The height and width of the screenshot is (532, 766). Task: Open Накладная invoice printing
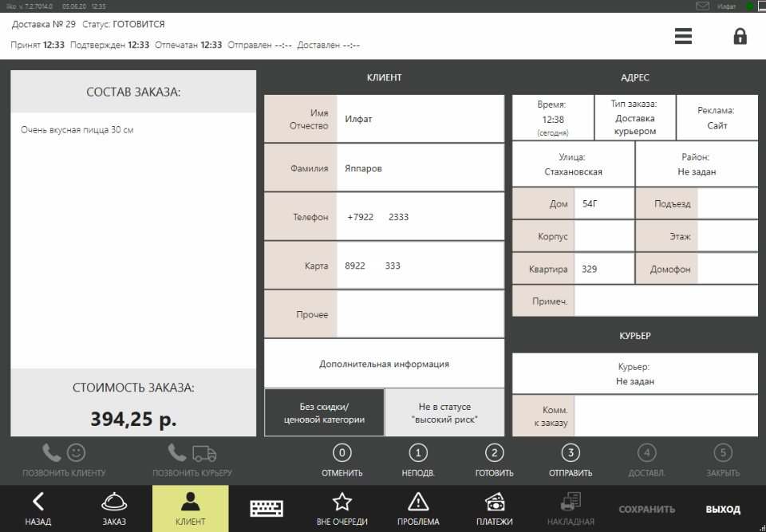(x=571, y=509)
